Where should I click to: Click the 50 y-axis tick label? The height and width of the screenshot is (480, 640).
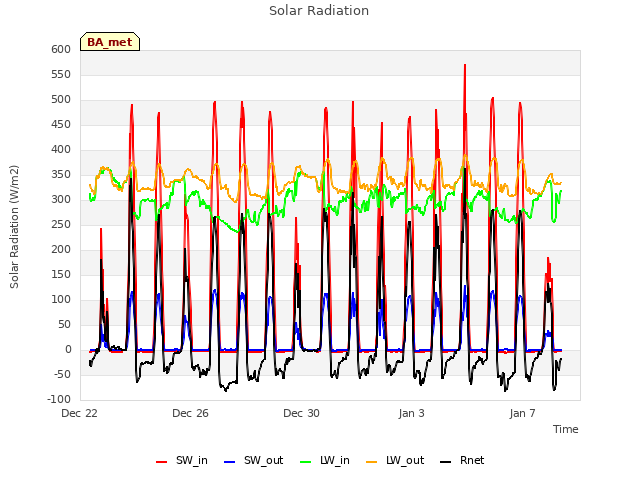pos(64,324)
